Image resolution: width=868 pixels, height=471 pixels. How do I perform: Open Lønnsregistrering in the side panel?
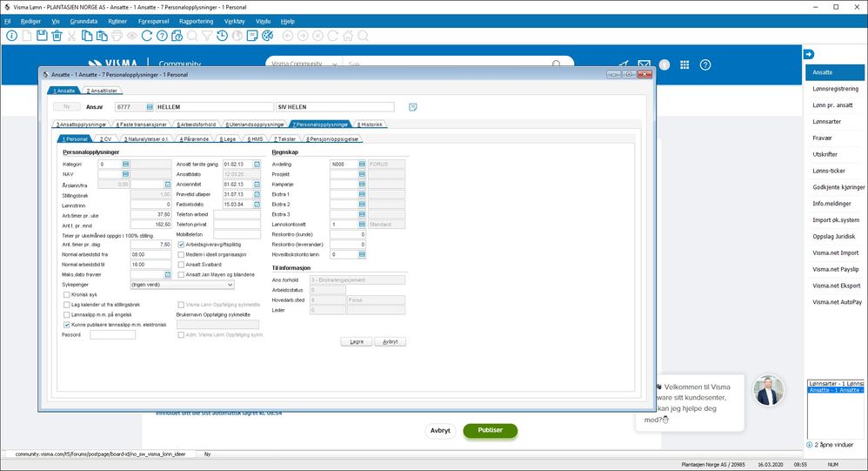pos(835,89)
